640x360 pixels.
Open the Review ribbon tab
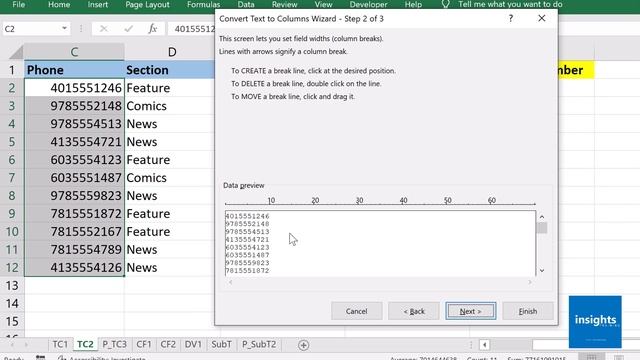[284, 4]
